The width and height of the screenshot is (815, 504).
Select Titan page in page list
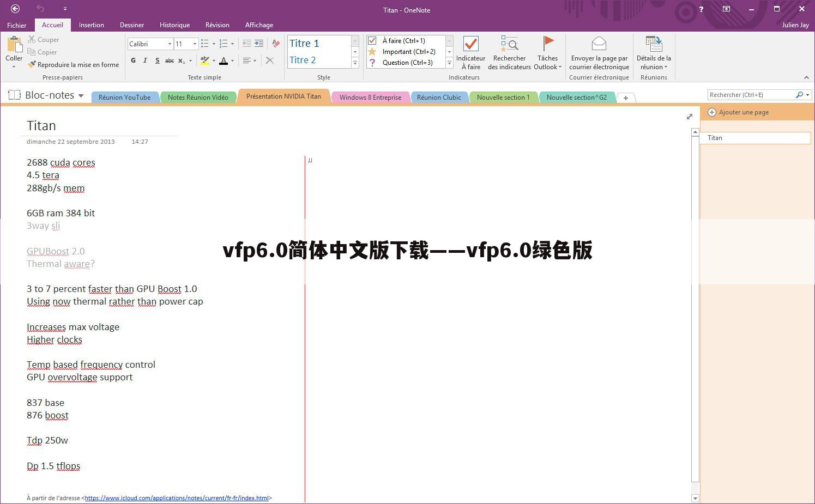click(x=755, y=138)
